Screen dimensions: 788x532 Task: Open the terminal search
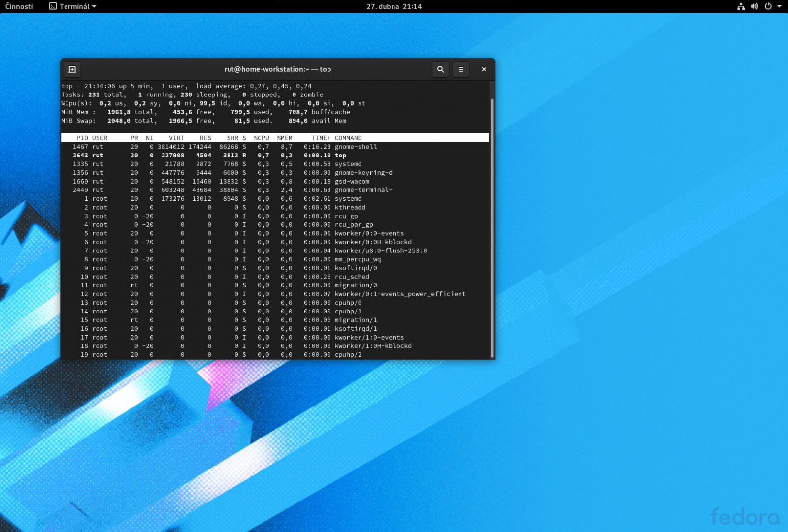tap(440, 69)
